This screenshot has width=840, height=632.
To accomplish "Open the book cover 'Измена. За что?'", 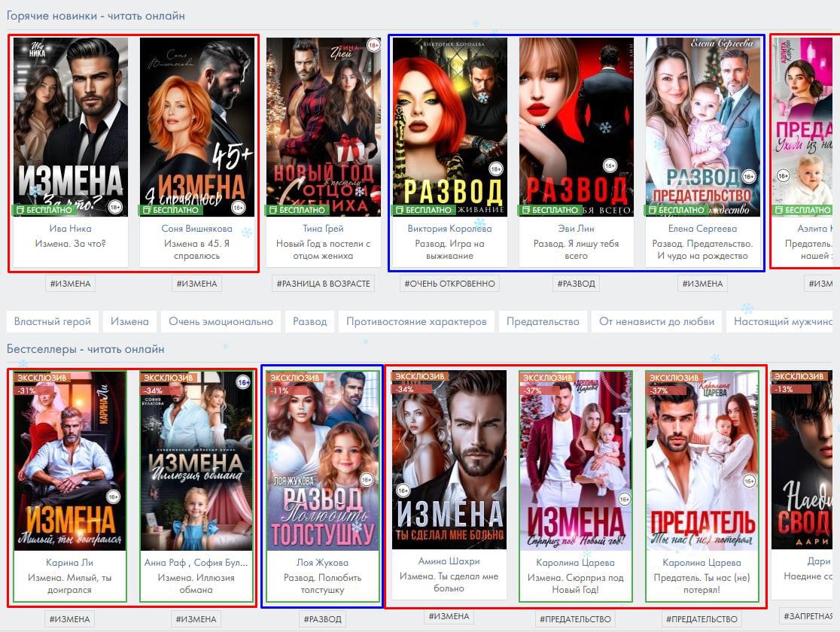I will coord(71,127).
